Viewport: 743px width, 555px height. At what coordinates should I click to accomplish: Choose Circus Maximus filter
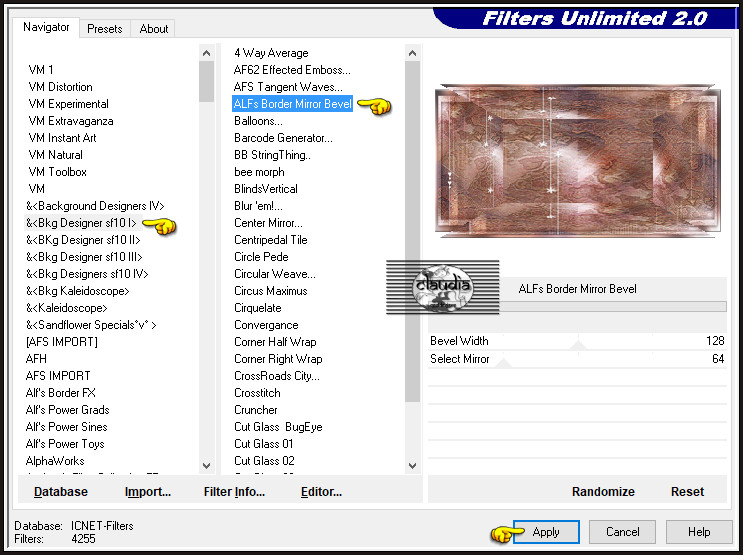[271, 291]
